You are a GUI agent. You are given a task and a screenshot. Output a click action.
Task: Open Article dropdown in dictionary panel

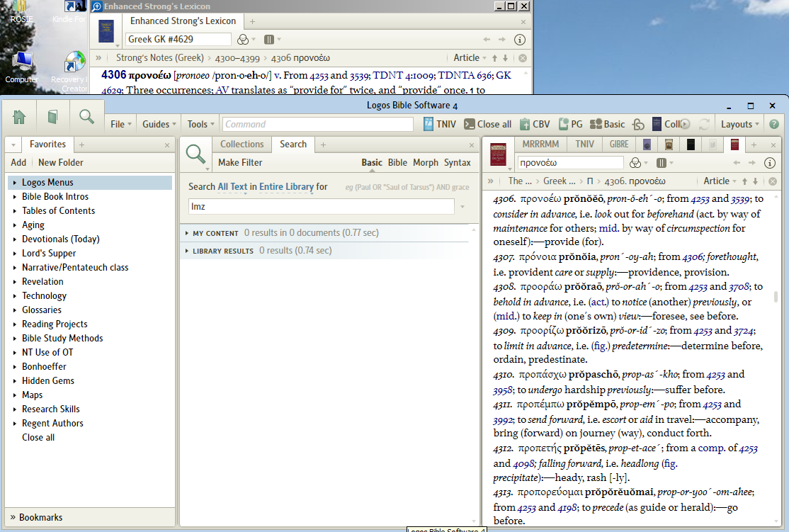tap(720, 181)
